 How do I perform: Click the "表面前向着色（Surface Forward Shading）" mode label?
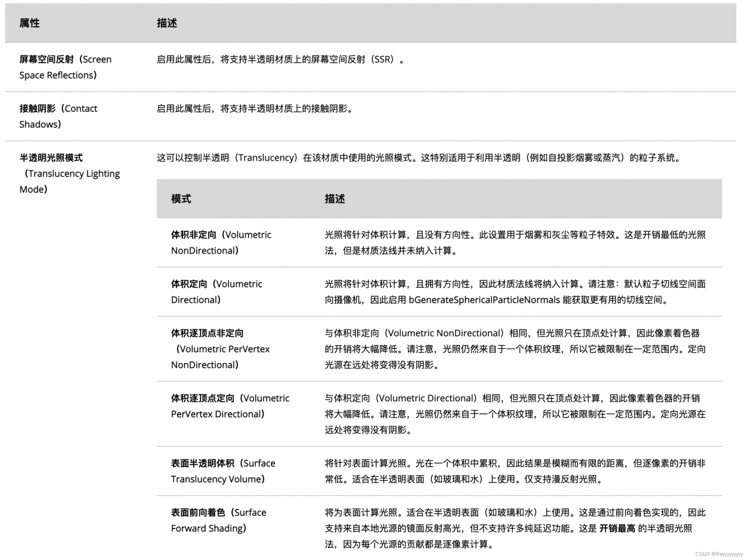[x=218, y=520]
